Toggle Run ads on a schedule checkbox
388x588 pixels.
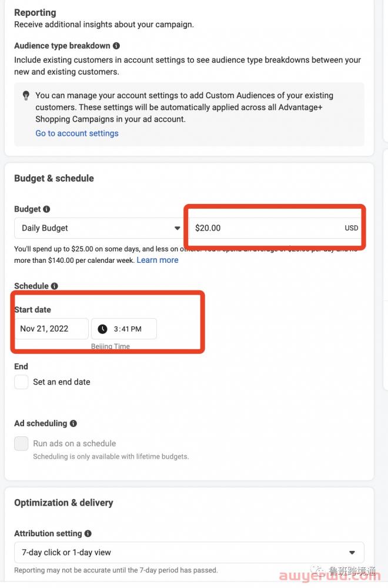(21, 443)
